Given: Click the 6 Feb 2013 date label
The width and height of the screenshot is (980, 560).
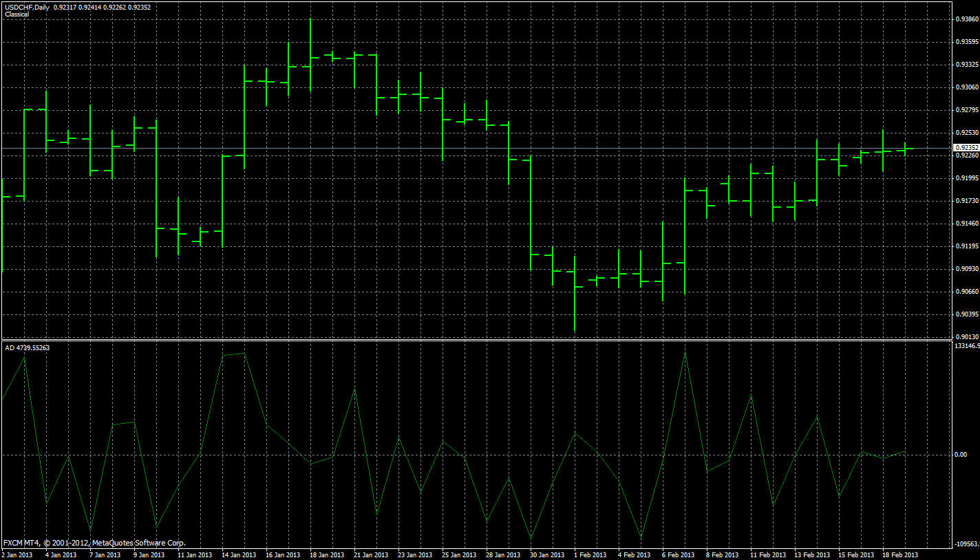Looking at the screenshot, I should 678,555.
